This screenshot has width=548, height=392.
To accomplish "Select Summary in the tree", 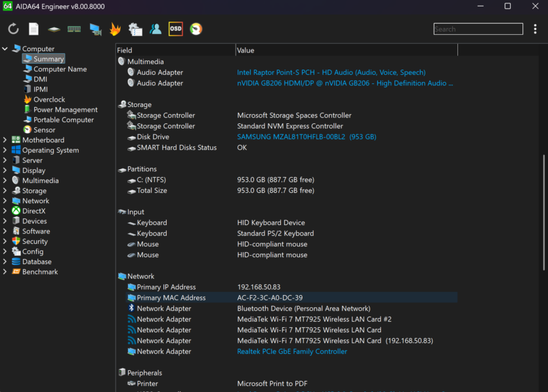I will coord(44,59).
